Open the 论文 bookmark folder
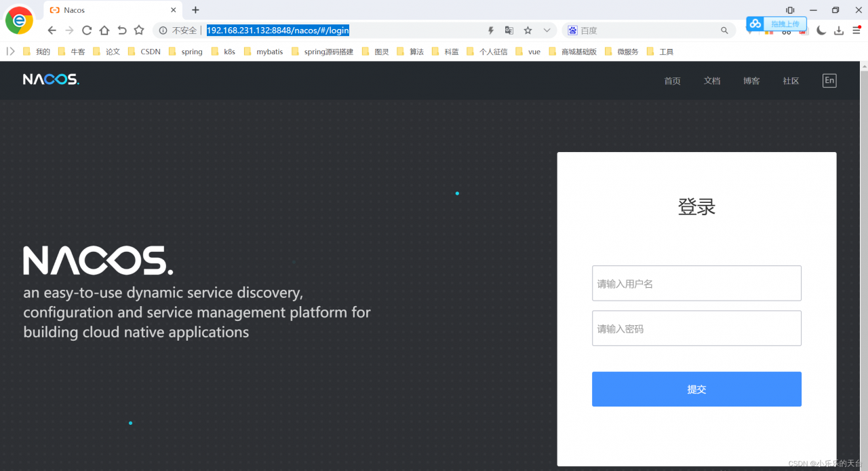The width and height of the screenshot is (868, 471). click(106, 52)
